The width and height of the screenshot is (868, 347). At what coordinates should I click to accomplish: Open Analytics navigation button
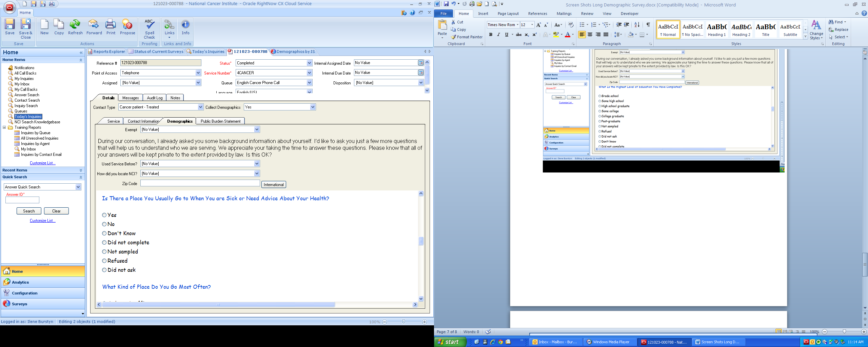pos(43,282)
